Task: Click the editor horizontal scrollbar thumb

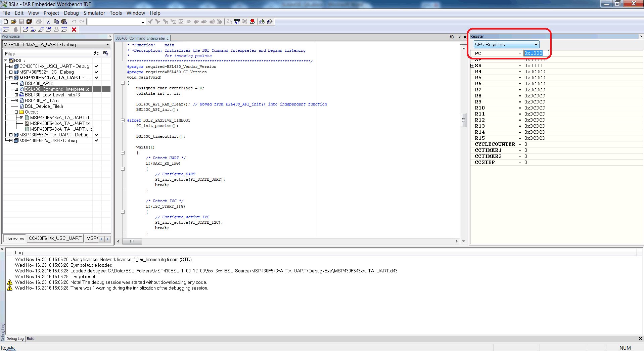Action: tap(132, 241)
